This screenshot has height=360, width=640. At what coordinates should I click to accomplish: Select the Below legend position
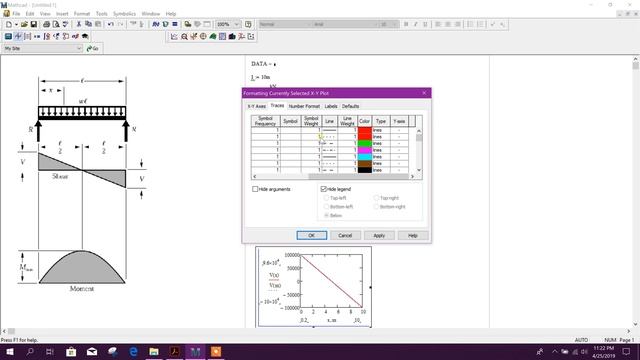327,215
